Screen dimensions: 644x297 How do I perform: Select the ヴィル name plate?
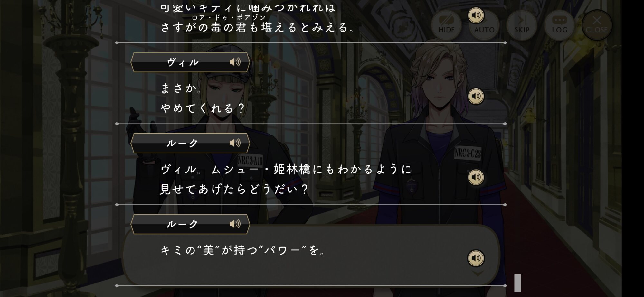(x=190, y=62)
